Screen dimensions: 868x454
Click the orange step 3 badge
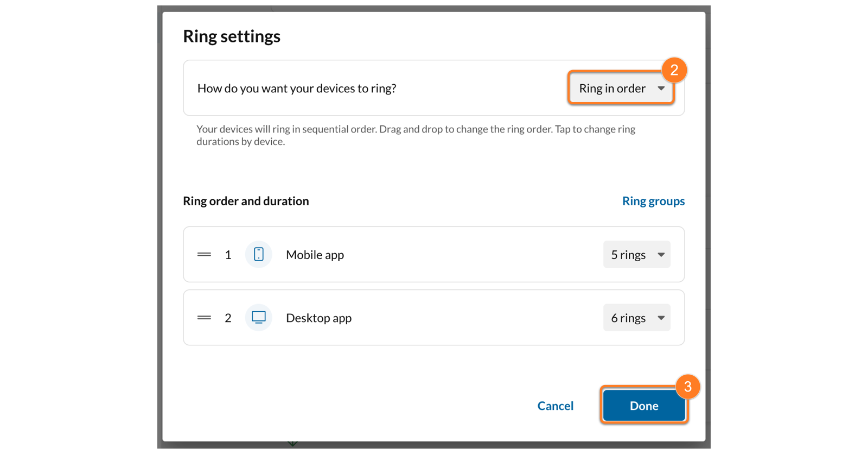(687, 387)
